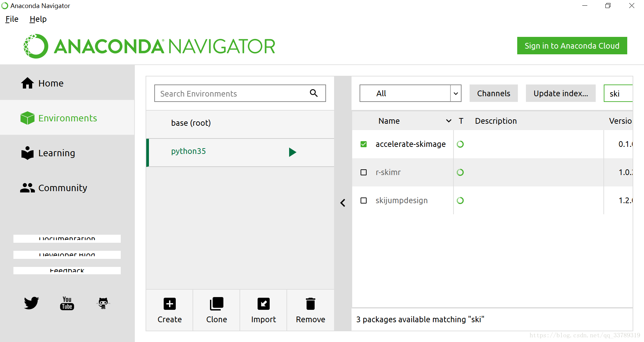
Task: Open the File menu
Action: [x=12, y=19]
